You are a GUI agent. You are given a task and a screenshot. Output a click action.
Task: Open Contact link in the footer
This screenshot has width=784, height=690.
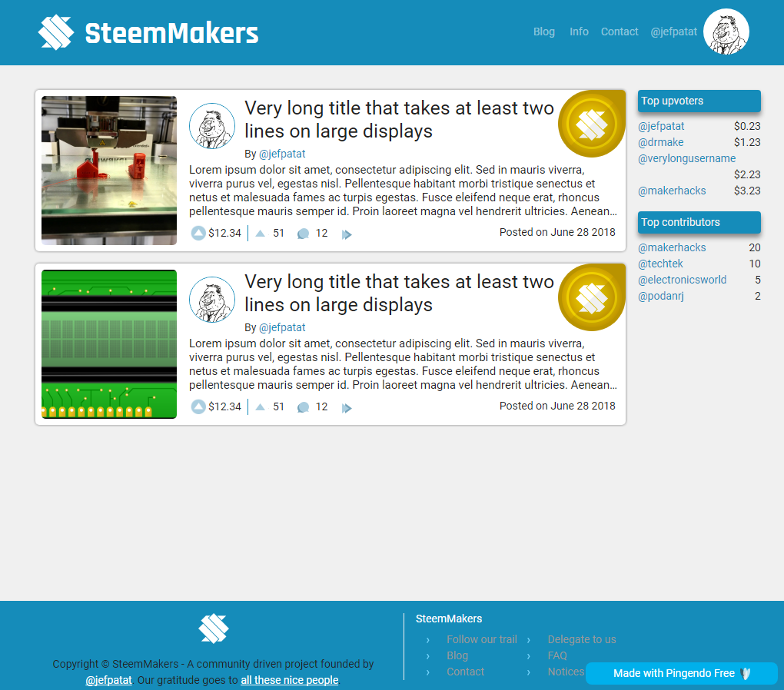tap(465, 672)
